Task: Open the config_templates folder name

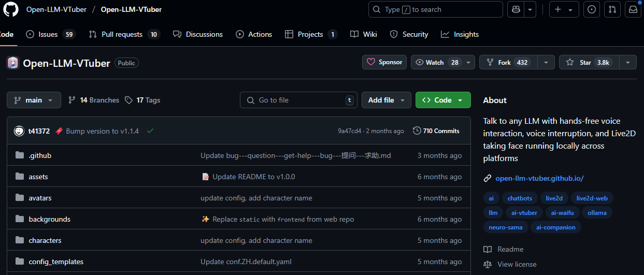Action: (56, 262)
